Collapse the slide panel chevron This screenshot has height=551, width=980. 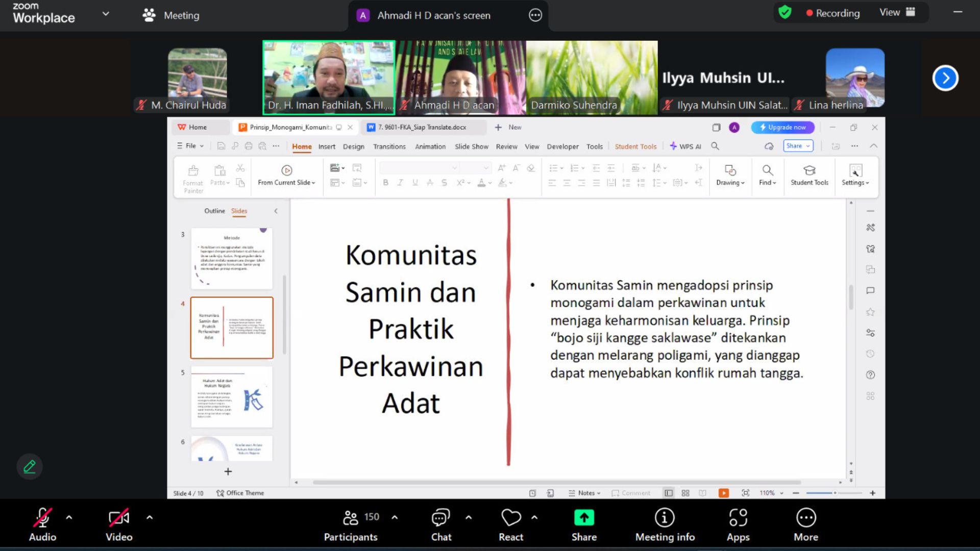276,211
